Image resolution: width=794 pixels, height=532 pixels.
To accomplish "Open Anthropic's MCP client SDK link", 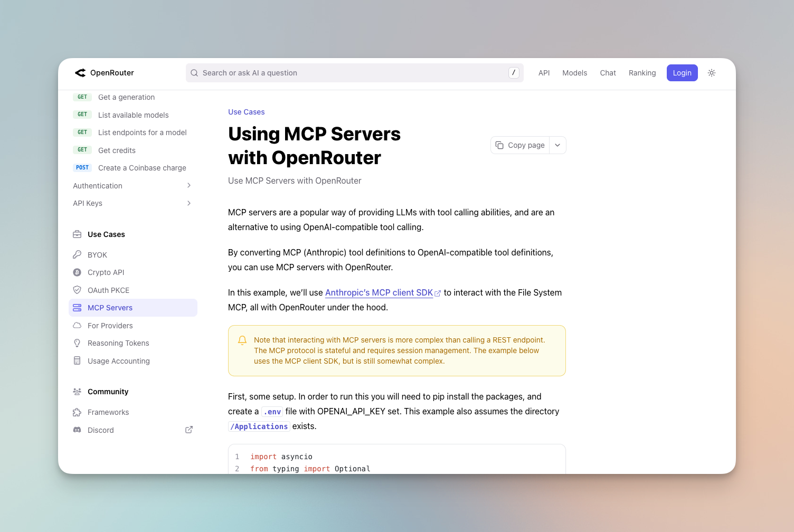I will [383, 293].
